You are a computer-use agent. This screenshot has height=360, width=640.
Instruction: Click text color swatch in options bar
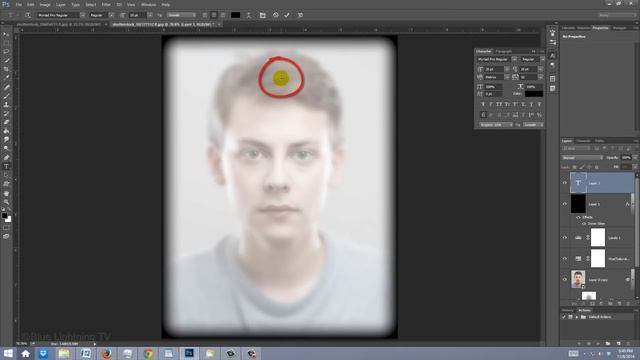coord(236,15)
